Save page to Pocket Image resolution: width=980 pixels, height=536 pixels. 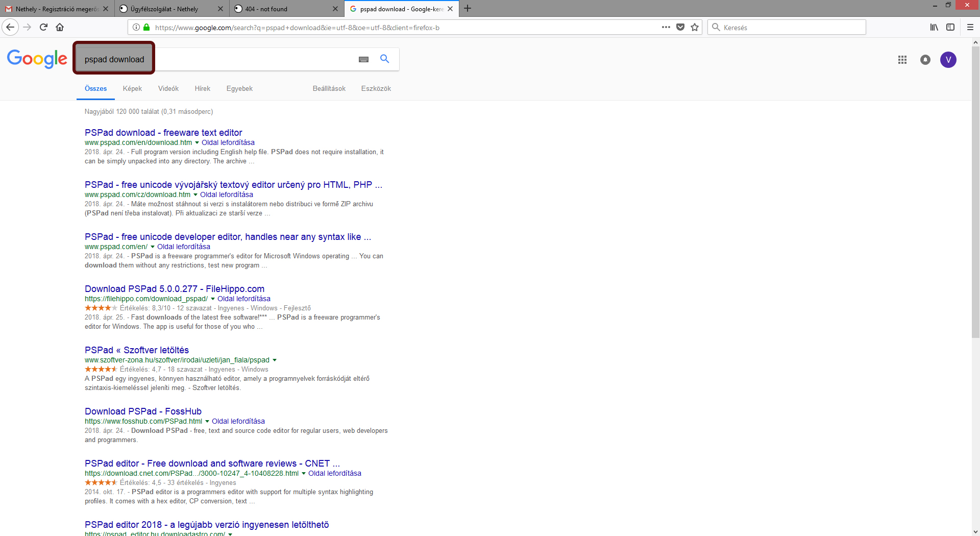pos(680,28)
